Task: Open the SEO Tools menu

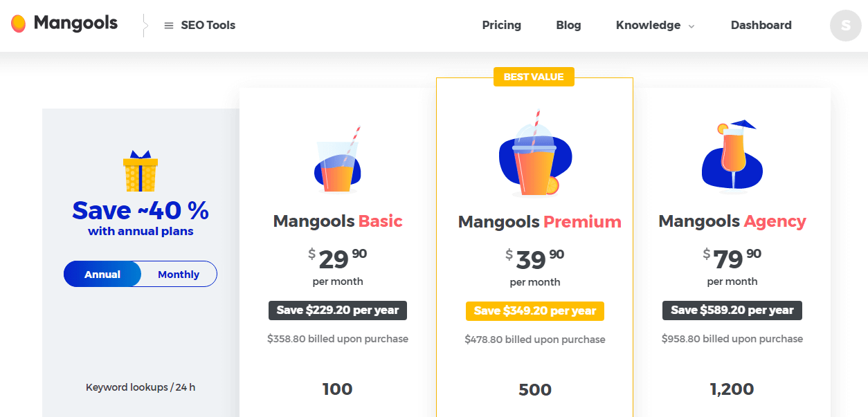Action: [208, 26]
